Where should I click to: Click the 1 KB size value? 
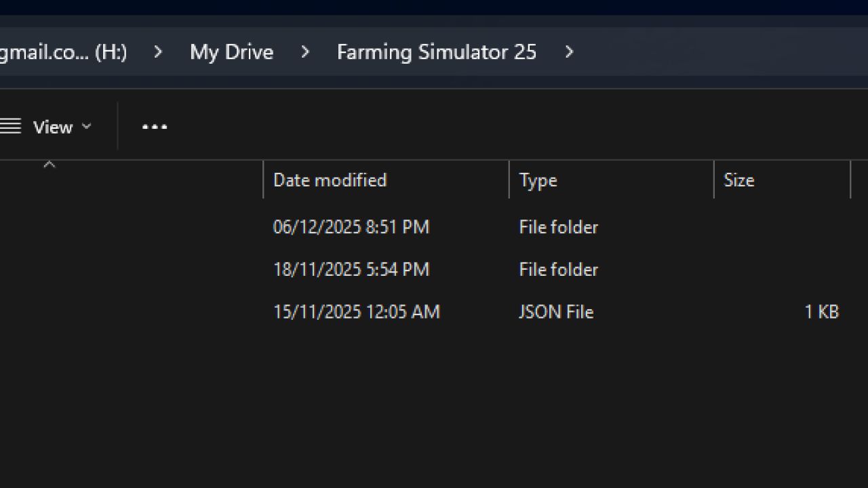[x=821, y=312]
